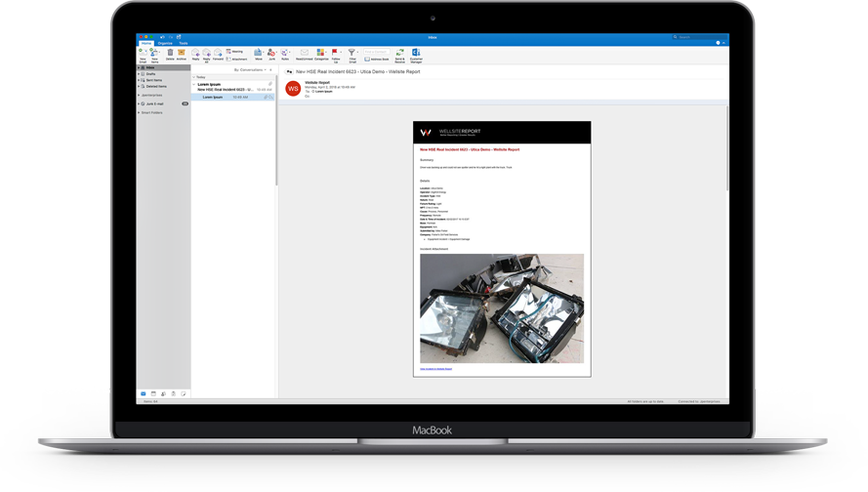This screenshot has height=492, width=868.
Task: Toggle the Follow Up flag
Action: click(x=336, y=53)
